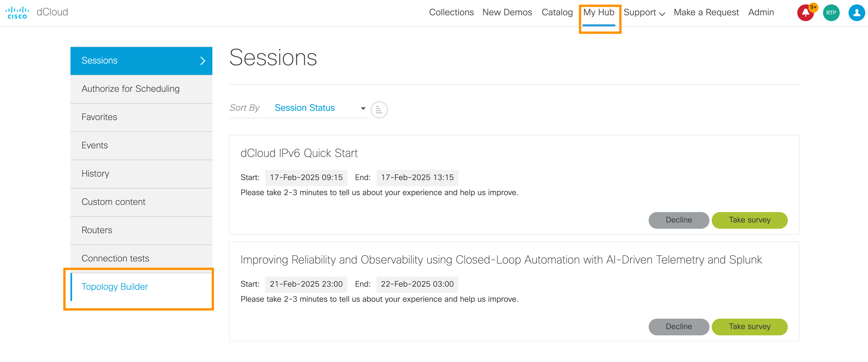
Task: Click the RTP data center badge
Action: tap(831, 13)
